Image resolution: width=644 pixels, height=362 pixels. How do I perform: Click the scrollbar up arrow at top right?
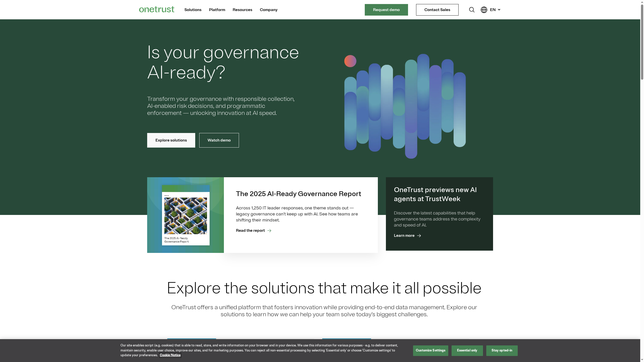(x=642, y=2)
